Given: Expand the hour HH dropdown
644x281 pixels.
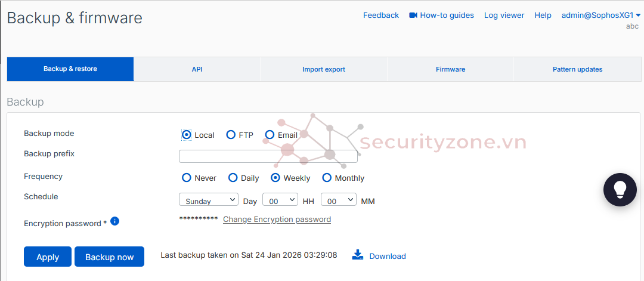Looking at the screenshot, I should [x=280, y=200].
